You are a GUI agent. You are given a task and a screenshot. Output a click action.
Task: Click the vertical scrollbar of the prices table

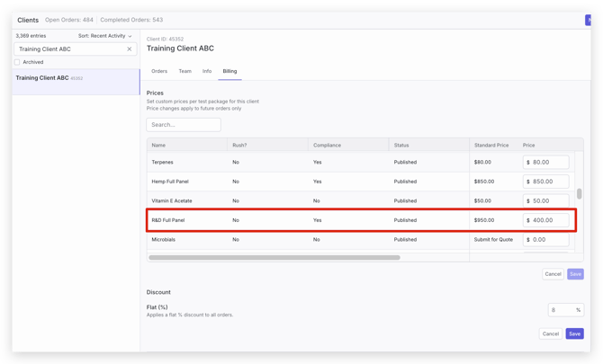pos(580,193)
